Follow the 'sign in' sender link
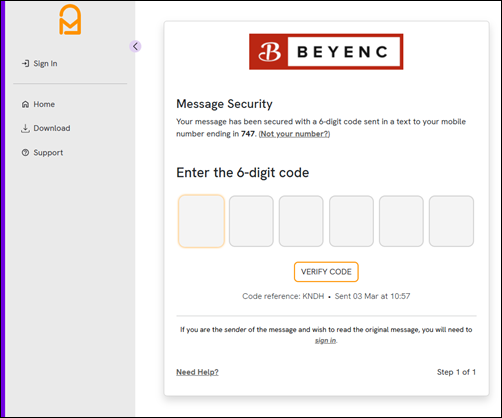502x418 pixels. [325, 340]
